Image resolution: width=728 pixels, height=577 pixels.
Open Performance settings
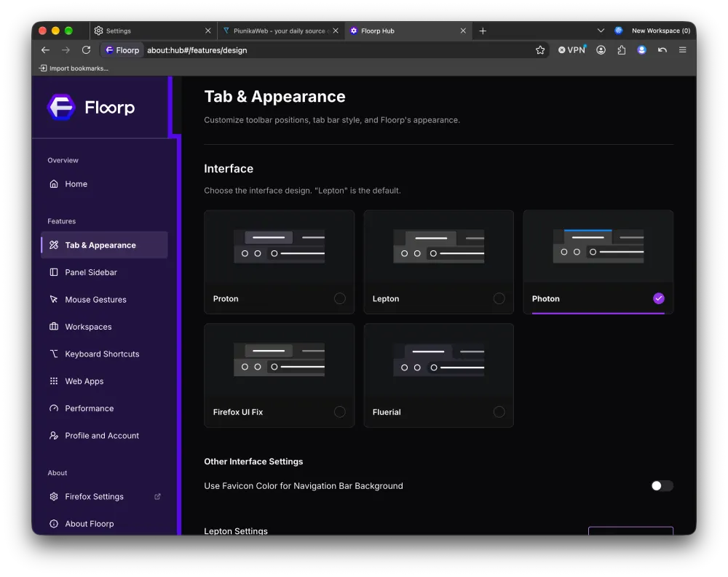pyautogui.click(x=104, y=408)
